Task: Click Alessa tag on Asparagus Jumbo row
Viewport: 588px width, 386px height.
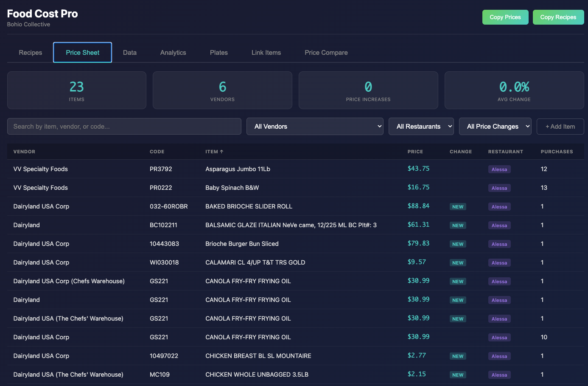Action: point(499,169)
